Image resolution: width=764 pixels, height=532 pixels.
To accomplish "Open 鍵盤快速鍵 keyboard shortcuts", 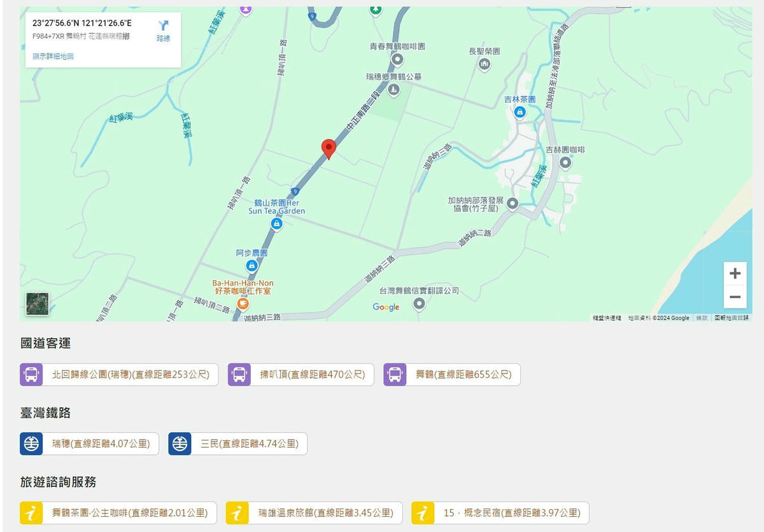I will [x=607, y=318].
